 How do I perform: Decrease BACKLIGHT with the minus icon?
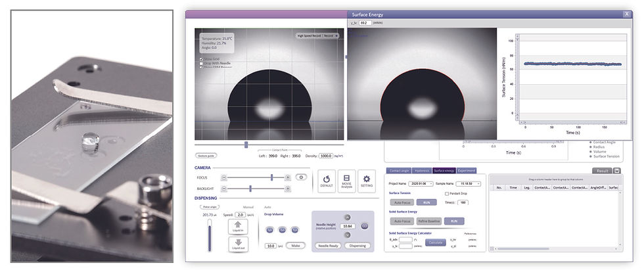224,189
